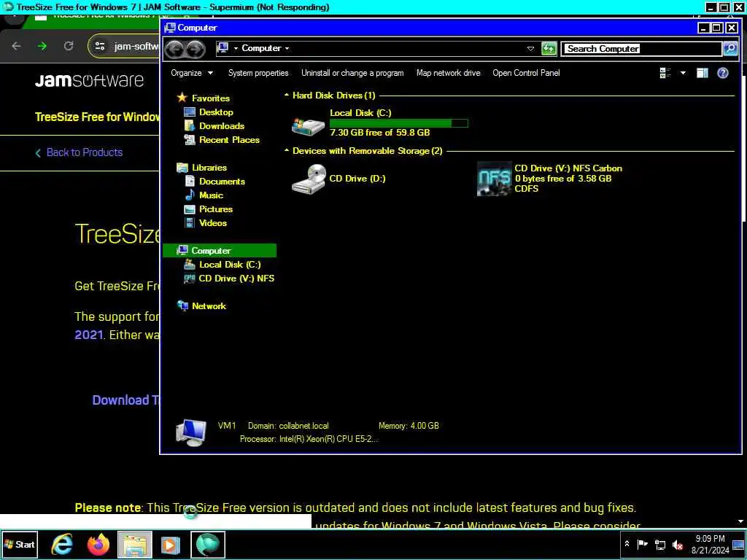The image size is (747, 560).
Task: Select Network in navigation pane
Action: click(209, 306)
